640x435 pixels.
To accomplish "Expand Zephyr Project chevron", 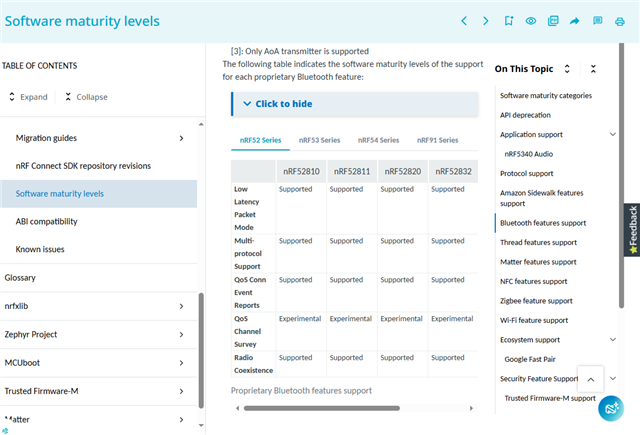I will [x=181, y=335].
